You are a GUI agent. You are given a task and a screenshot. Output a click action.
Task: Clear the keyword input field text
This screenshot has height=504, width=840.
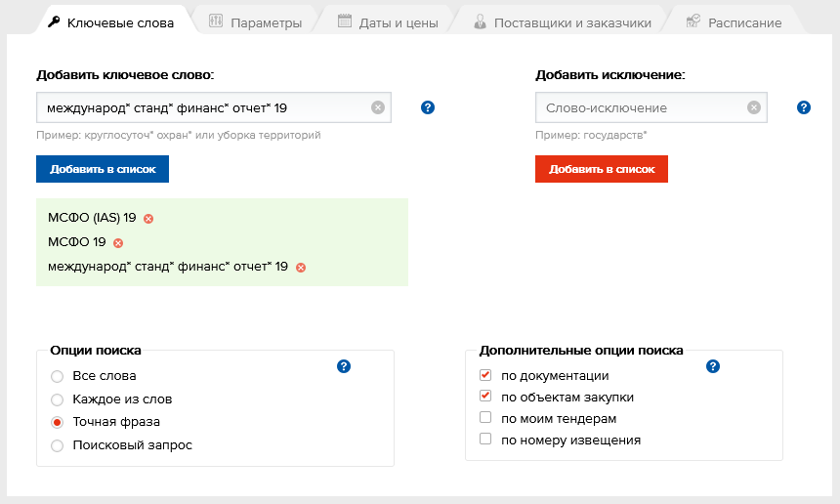[x=378, y=107]
